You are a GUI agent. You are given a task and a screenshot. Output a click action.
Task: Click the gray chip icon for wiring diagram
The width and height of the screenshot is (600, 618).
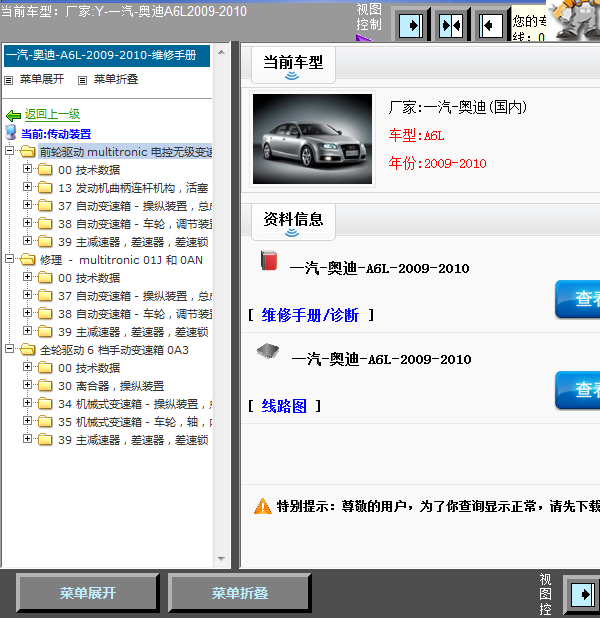(268, 350)
